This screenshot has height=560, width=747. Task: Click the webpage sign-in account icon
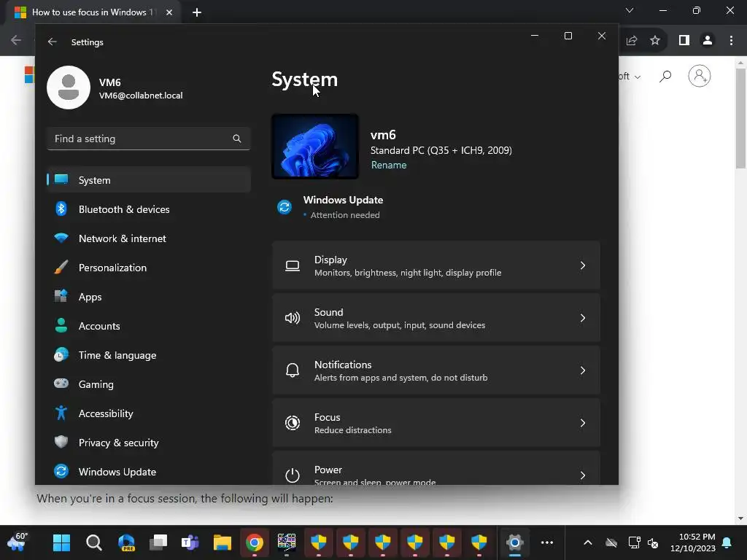point(700,76)
